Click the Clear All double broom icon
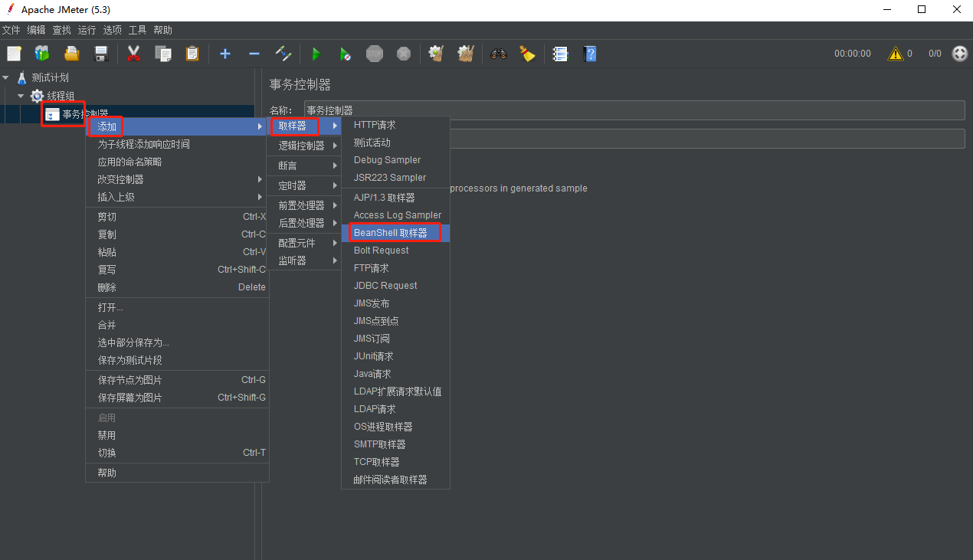Screen dimensions: 973x560 (466, 54)
